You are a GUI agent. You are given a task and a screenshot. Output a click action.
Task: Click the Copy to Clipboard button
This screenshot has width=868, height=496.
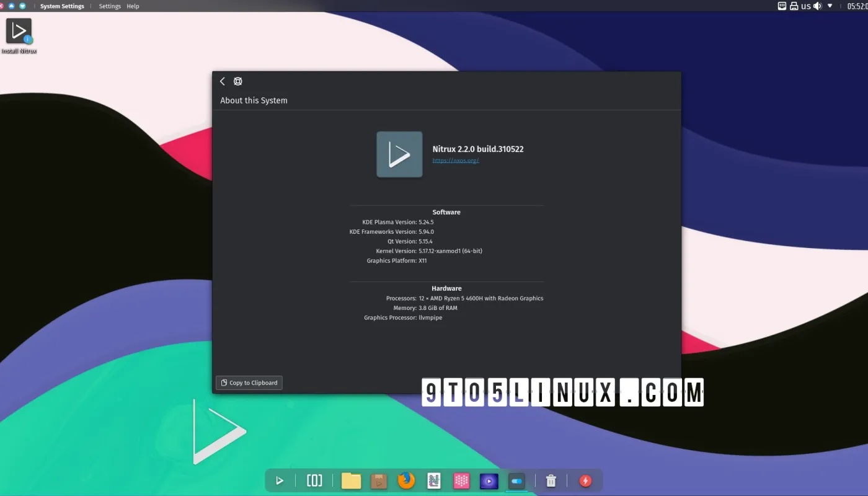point(249,383)
